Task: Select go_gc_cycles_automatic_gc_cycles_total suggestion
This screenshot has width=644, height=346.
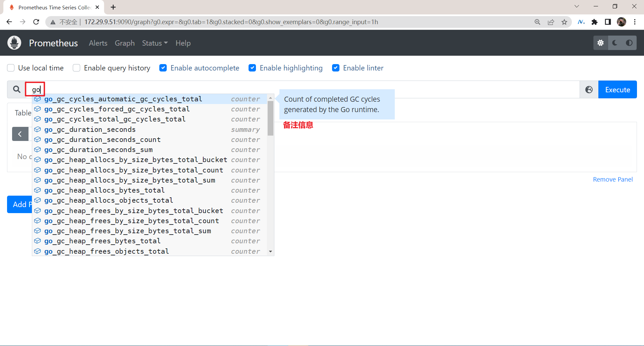Action: [150, 99]
